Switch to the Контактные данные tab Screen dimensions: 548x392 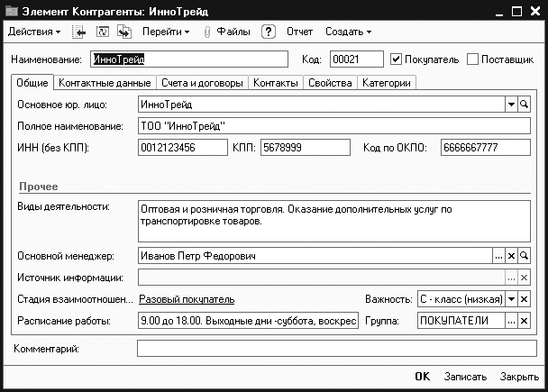(x=105, y=83)
